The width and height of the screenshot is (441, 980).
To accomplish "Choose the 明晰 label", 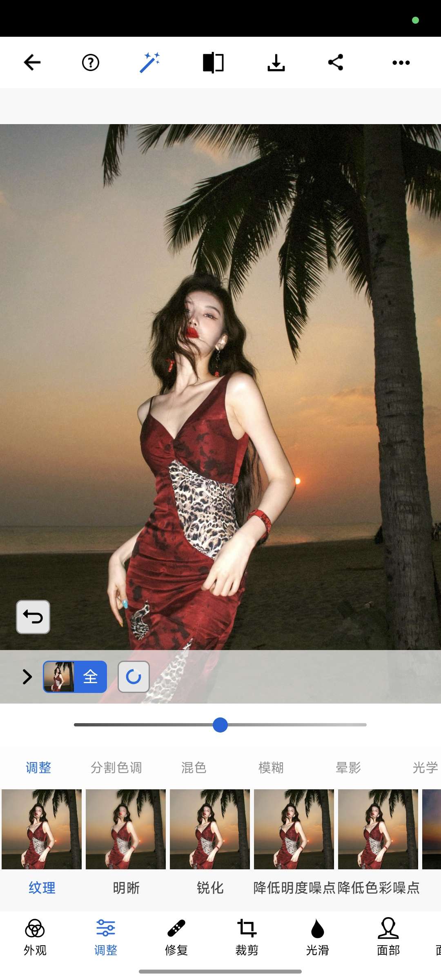I will point(126,888).
